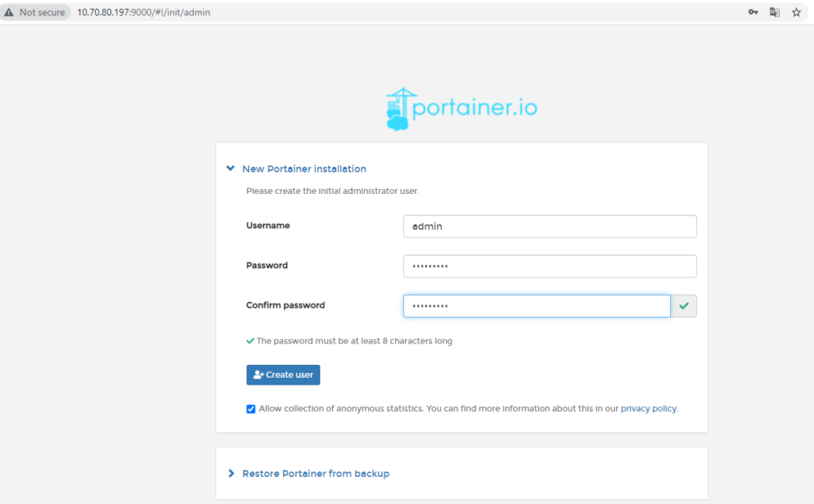Open the privacy policy link
814x504 pixels.
point(648,409)
